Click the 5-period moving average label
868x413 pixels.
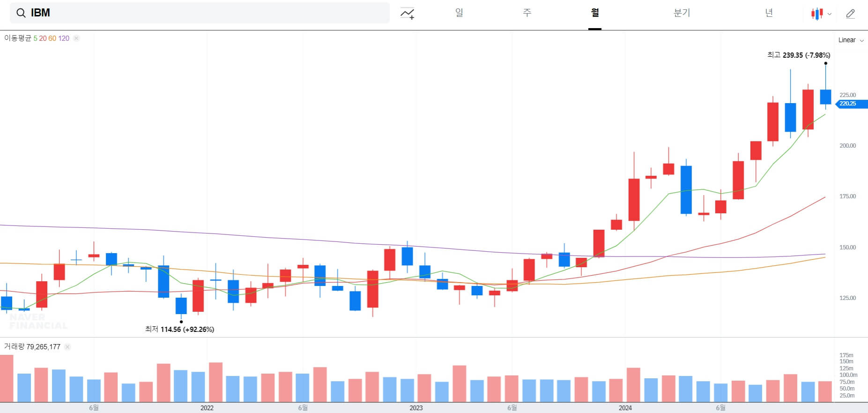point(35,38)
